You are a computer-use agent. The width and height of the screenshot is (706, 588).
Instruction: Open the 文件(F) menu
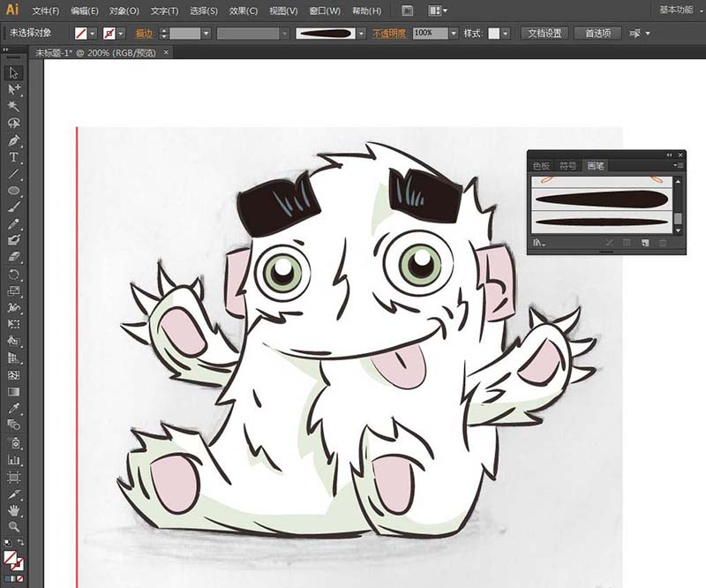pos(46,11)
